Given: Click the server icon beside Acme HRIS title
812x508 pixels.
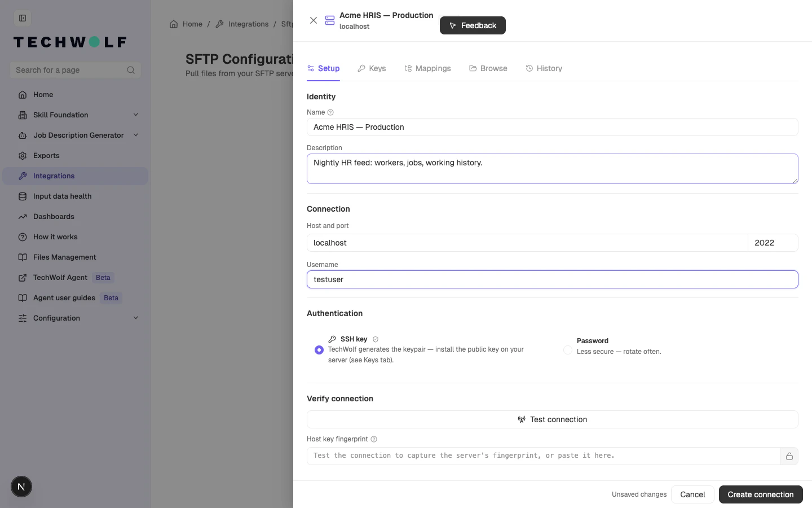Looking at the screenshot, I should tap(330, 21).
